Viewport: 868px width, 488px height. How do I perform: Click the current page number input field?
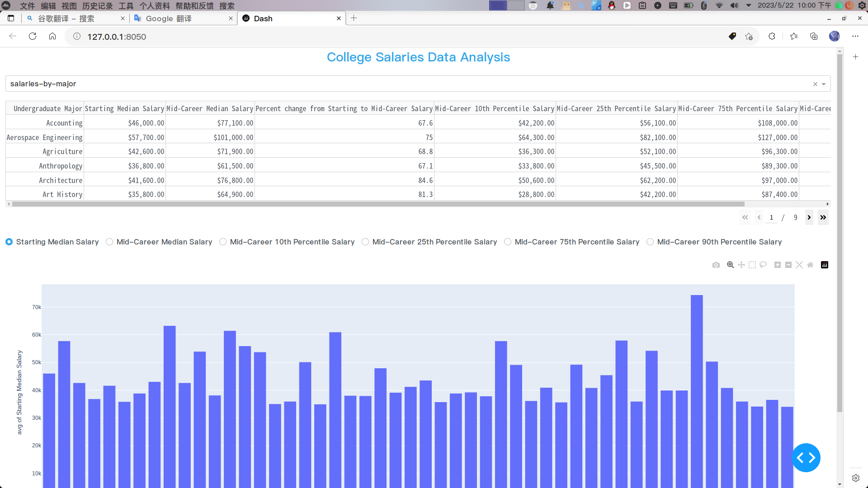pyautogui.click(x=771, y=217)
